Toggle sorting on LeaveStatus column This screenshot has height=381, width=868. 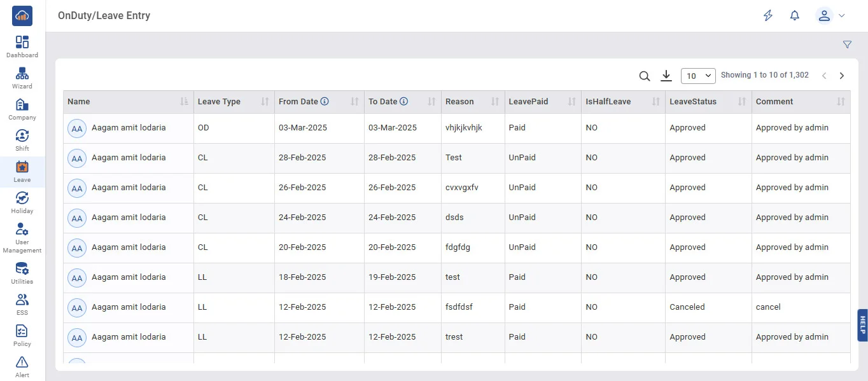(x=742, y=102)
